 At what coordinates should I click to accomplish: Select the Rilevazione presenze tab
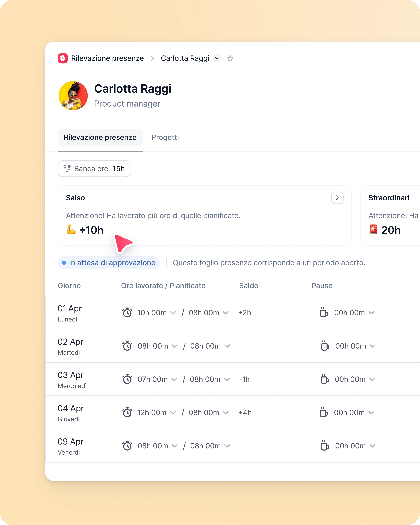100,137
